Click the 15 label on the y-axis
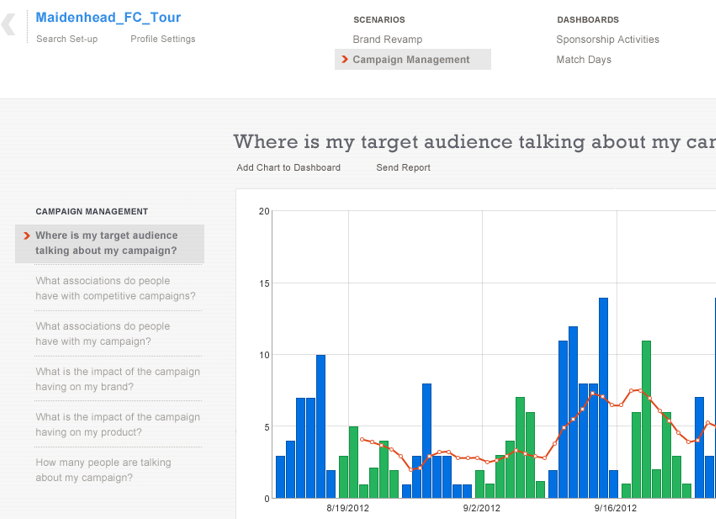Image resolution: width=716 pixels, height=519 pixels. (x=264, y=283)
